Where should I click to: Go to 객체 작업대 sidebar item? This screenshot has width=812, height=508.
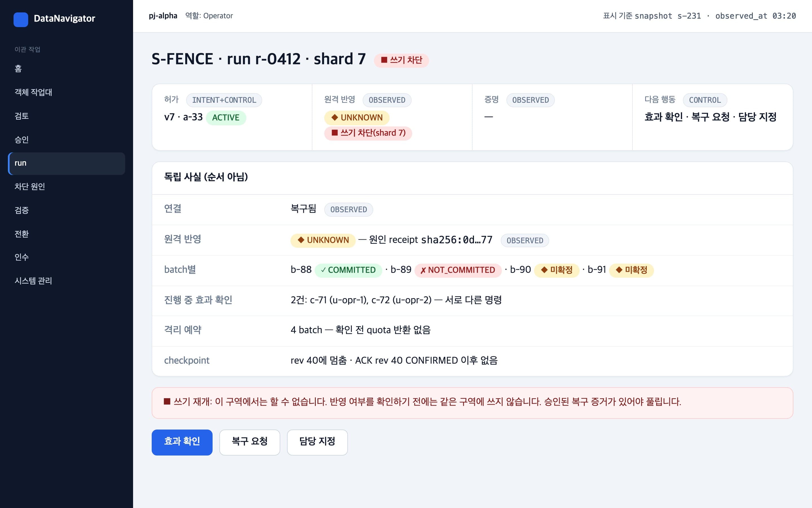tap(67, 92)
